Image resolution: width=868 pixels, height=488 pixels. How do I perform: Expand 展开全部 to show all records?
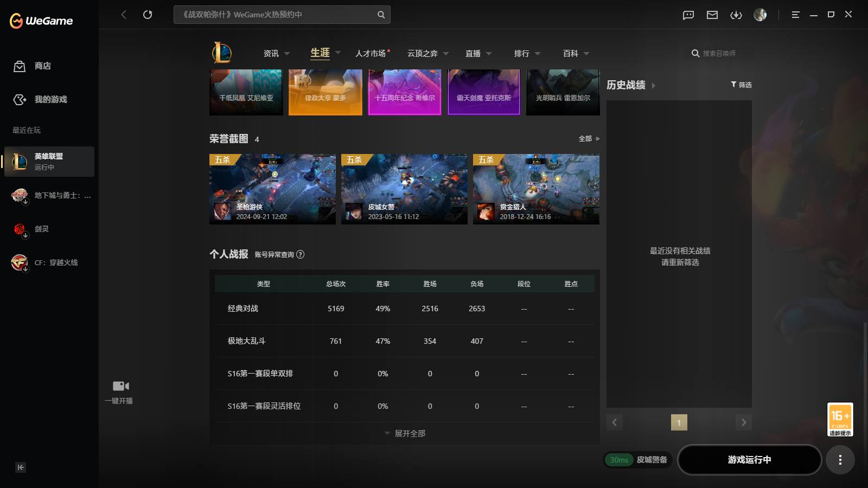coord(405,434)
